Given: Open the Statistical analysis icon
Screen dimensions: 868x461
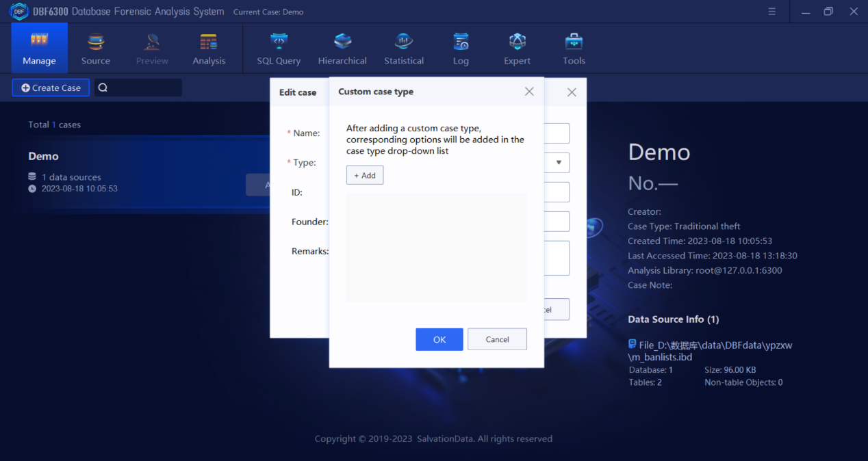Looking at the screenshot, I should [x=404, y=42].
